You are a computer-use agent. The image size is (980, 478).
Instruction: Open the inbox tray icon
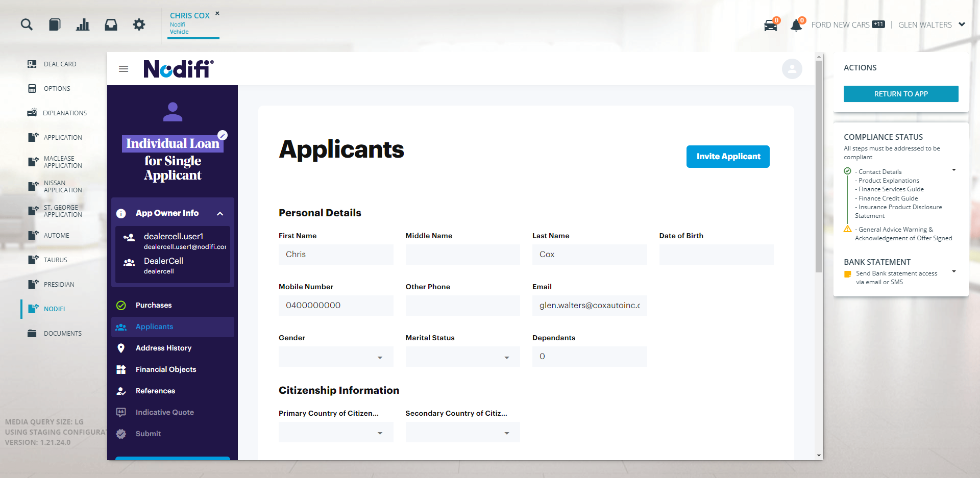[x=111, y=24]
